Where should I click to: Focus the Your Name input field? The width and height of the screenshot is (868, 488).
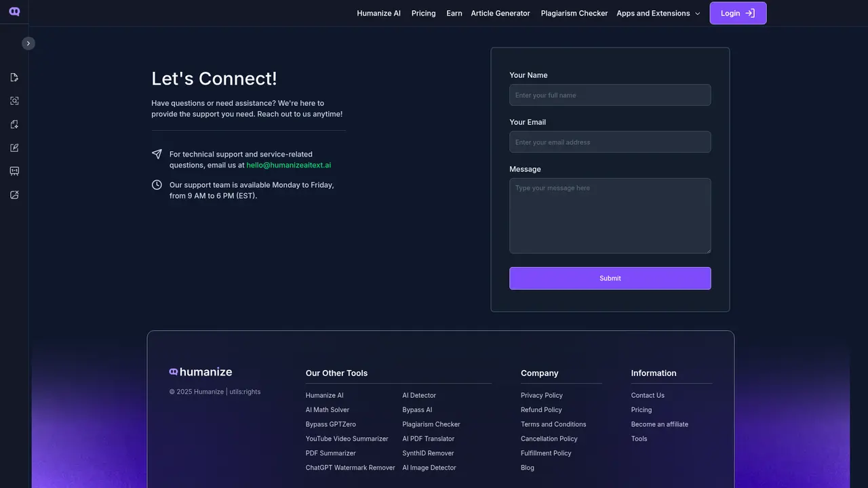(x=610, y=95)
